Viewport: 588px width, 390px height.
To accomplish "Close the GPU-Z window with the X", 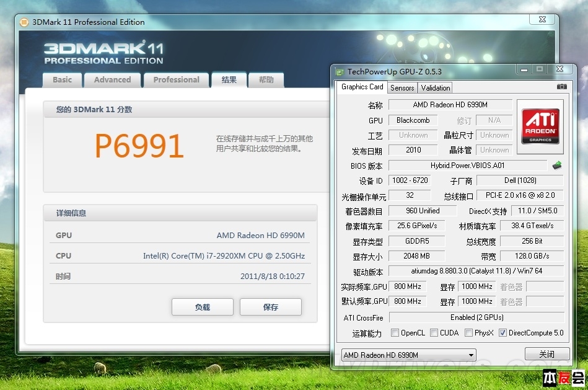I will click(559, 69).
